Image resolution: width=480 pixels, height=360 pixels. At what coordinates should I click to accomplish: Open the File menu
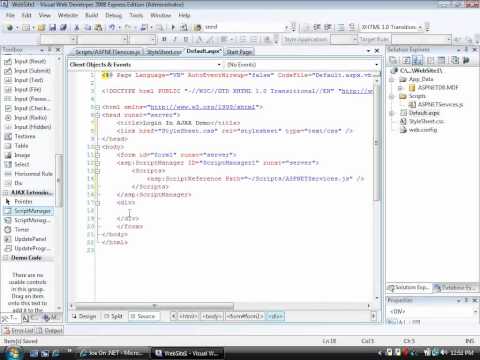pyautogui.click(x=10, y=15)
